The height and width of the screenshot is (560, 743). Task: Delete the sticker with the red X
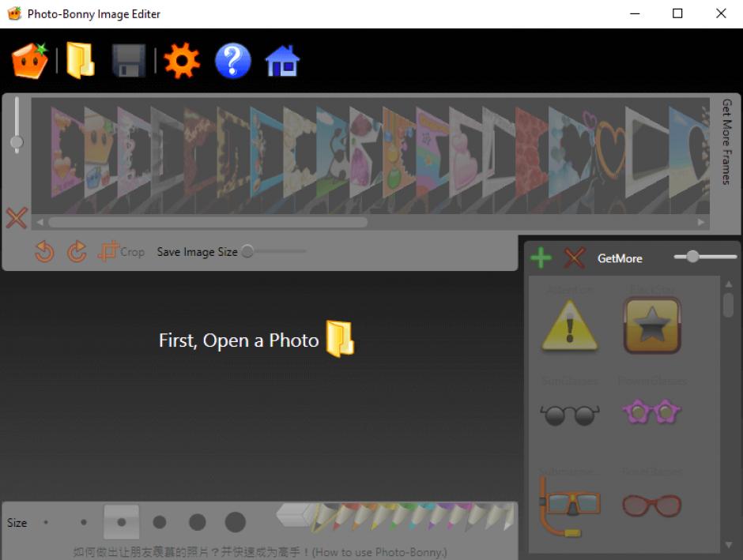point(575,258)
